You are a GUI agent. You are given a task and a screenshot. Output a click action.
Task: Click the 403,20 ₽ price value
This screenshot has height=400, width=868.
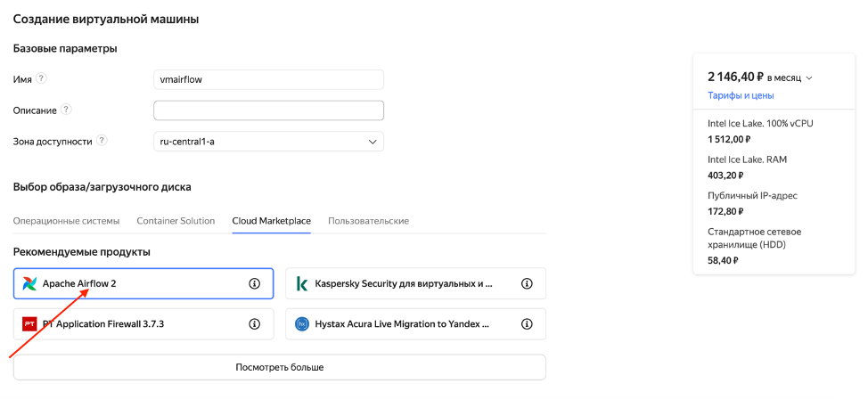pyautogui.click(x=725, y=176)
